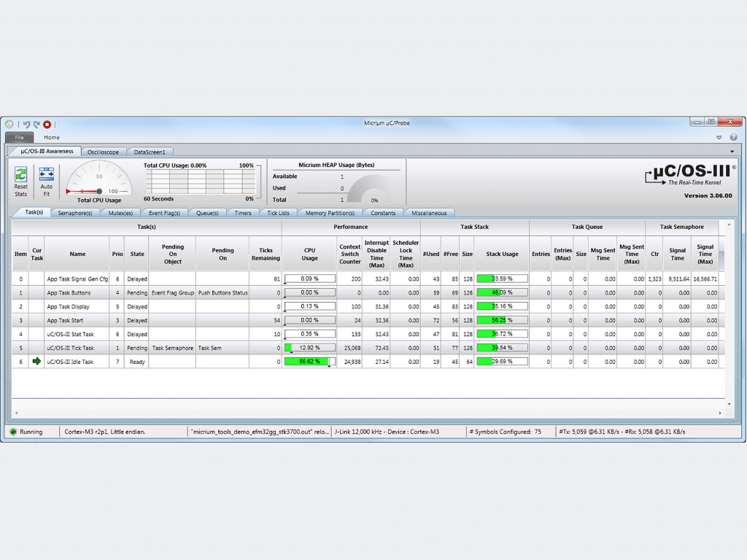Click the Push Buttons Status cell
747x560 pixels.
(222, 293)
